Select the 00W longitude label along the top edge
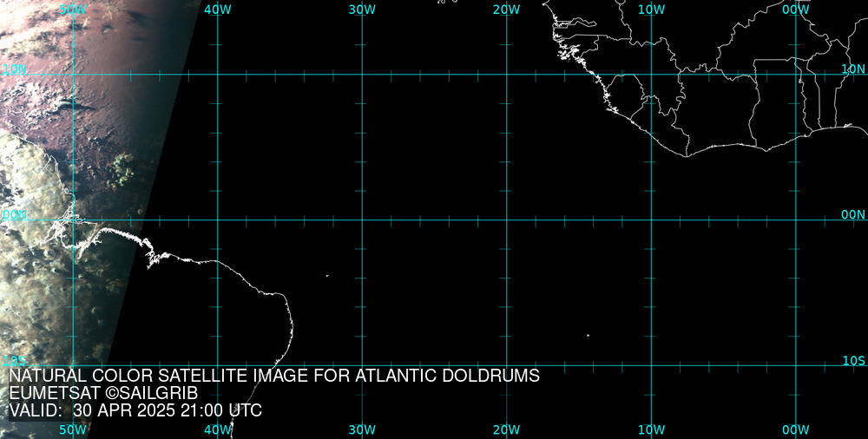This screenshot has height=439, width=868. [x=796, y=10]
